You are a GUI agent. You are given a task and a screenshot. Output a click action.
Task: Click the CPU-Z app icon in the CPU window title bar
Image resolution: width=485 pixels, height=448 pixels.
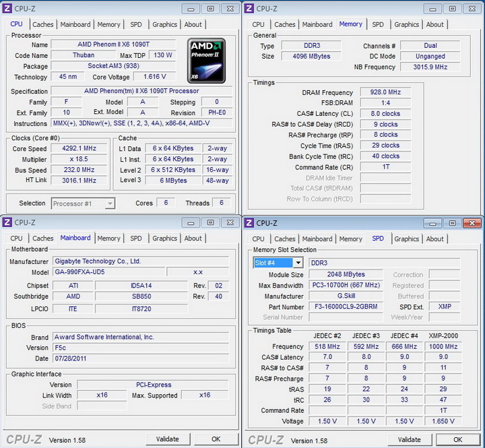7,8
